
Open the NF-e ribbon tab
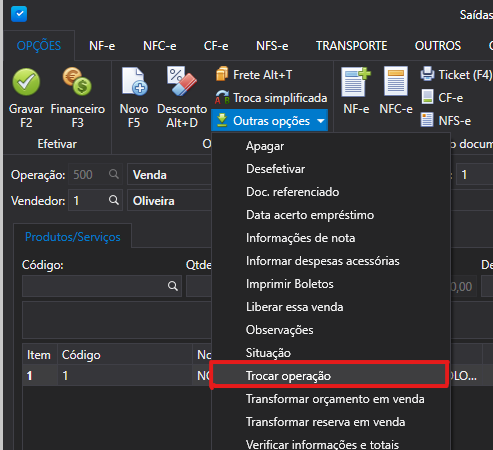click(x=102, y=46)
